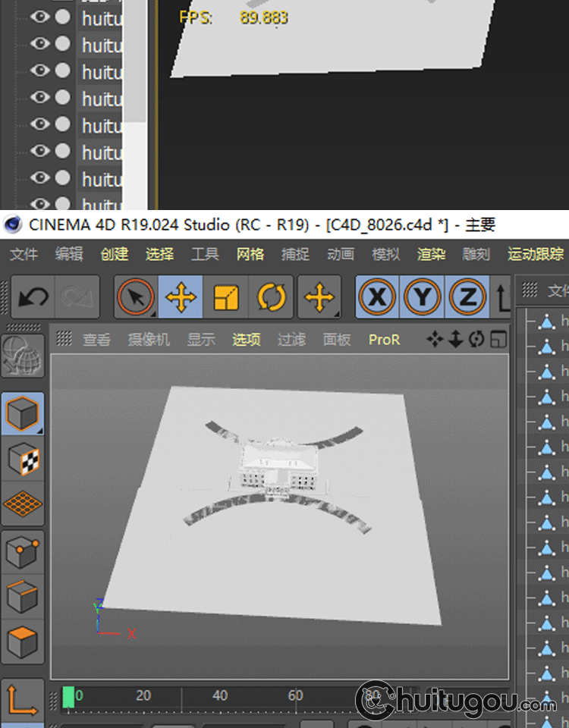This screenshot has width=569, height=728.
Task: Open the 动画 menu
Action: point(341,254)
